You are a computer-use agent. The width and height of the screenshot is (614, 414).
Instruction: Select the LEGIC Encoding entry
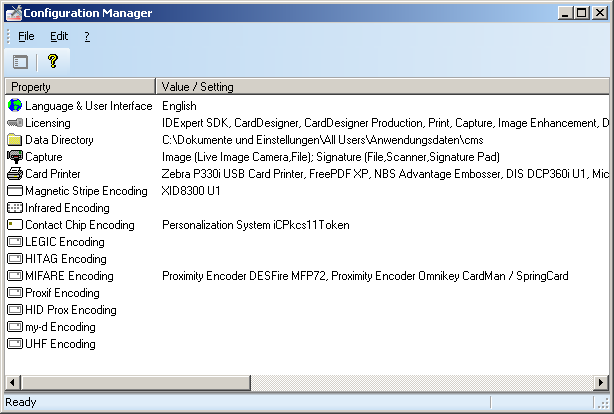[64, 242]
